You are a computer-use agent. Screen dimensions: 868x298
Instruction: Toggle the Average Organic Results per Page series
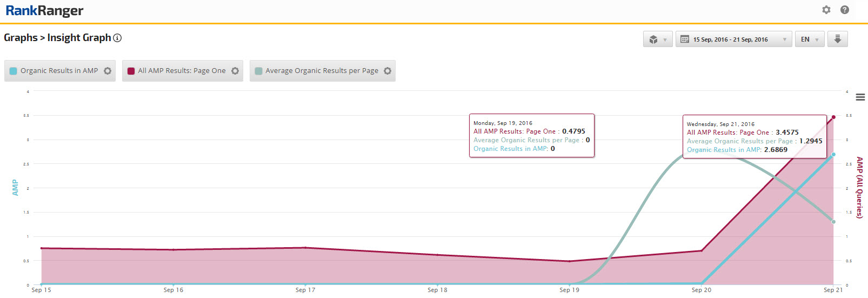click(322, 71)
